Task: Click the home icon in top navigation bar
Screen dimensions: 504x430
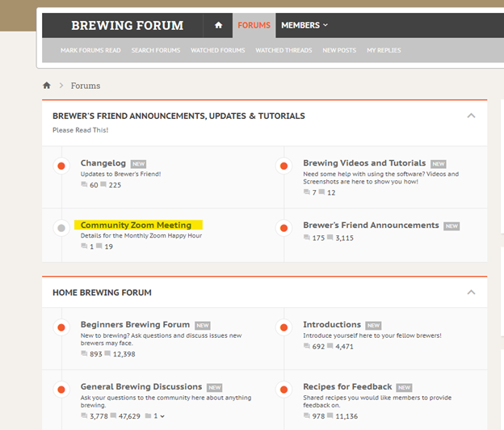Action: [x=218, y=25]
